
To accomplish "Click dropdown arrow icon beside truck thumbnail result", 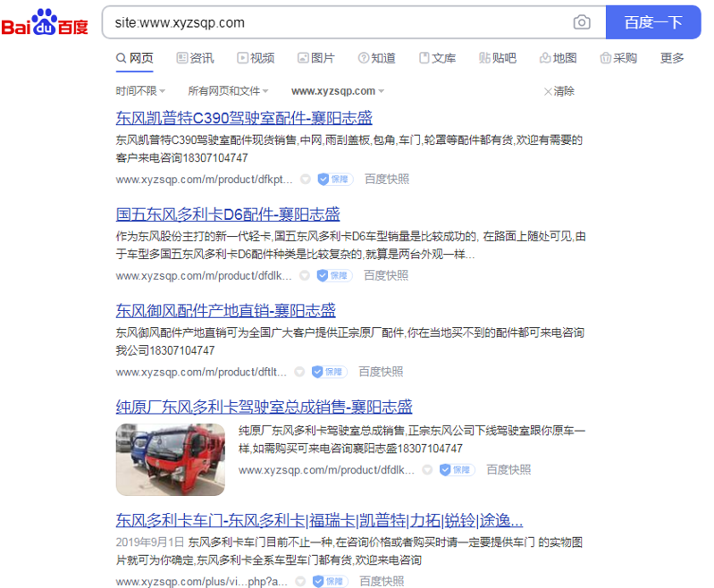I will (x=427, y=470).
